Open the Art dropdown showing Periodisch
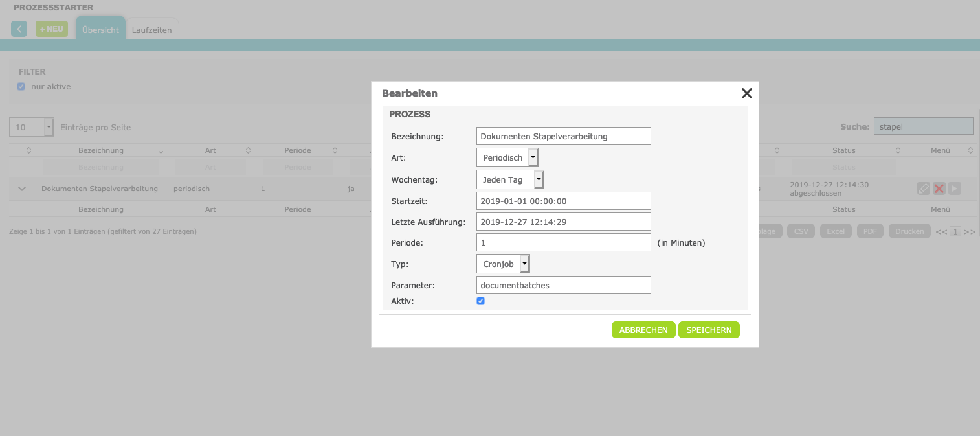 tap(507, 157)
